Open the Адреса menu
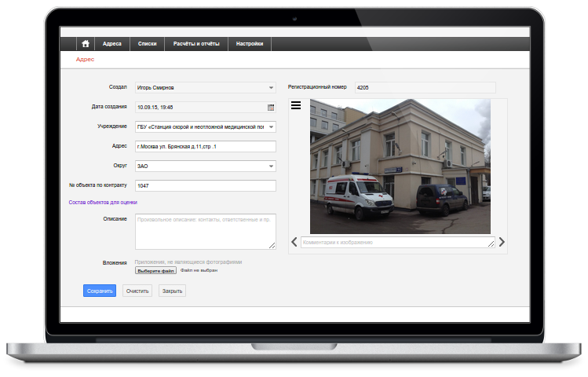 tap(111, 44)
